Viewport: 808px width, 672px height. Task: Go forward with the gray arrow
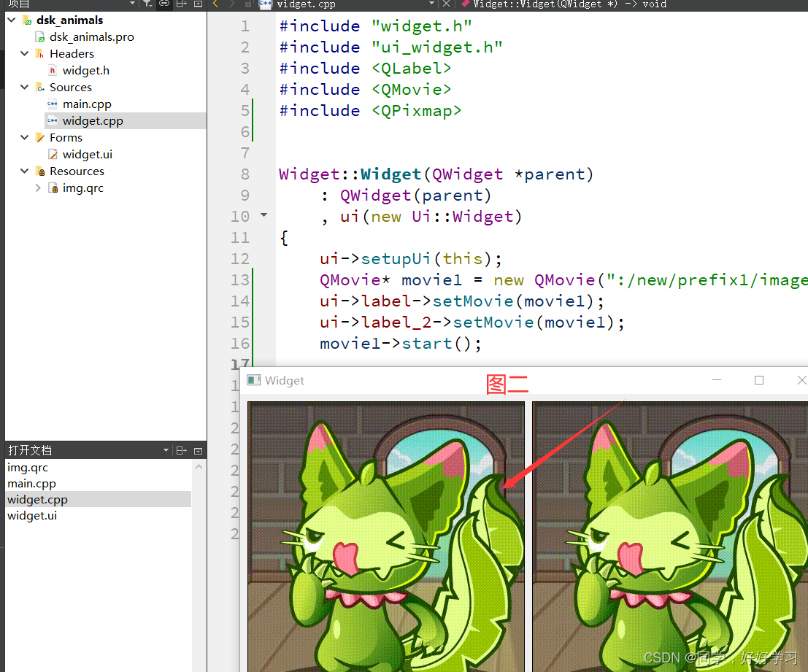point(232,4)
